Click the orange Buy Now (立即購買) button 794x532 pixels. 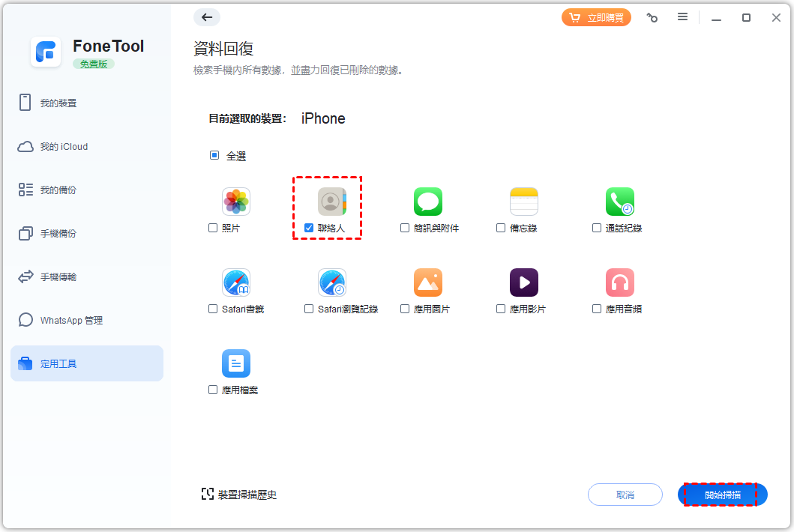pos(596,17)
